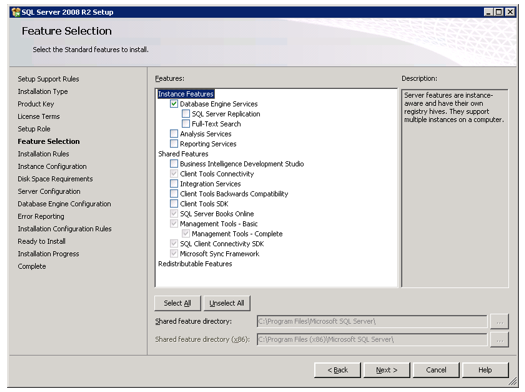This screenshot has height=392, width=525.
Task: Click the Unselect All button
Action: tap(227, 303)
